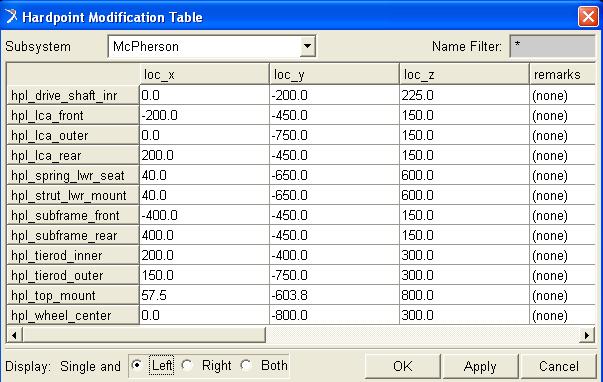The width and height of the screenshot is (603, 382).
Task: Click loc_y cell of hpl_subframe_rear
Action: click(x=335, y=235)
